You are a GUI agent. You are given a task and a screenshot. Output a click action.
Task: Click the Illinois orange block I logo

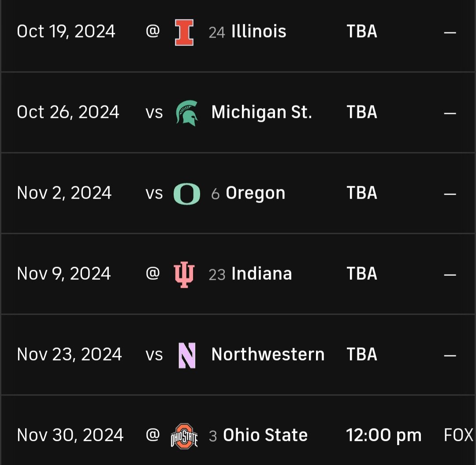point(184,32)
